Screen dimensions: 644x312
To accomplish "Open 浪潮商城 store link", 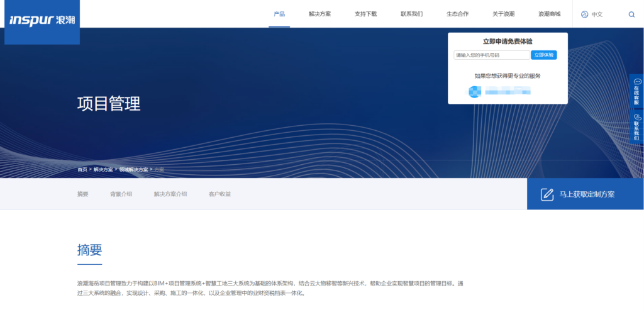I will pos(549,14).
